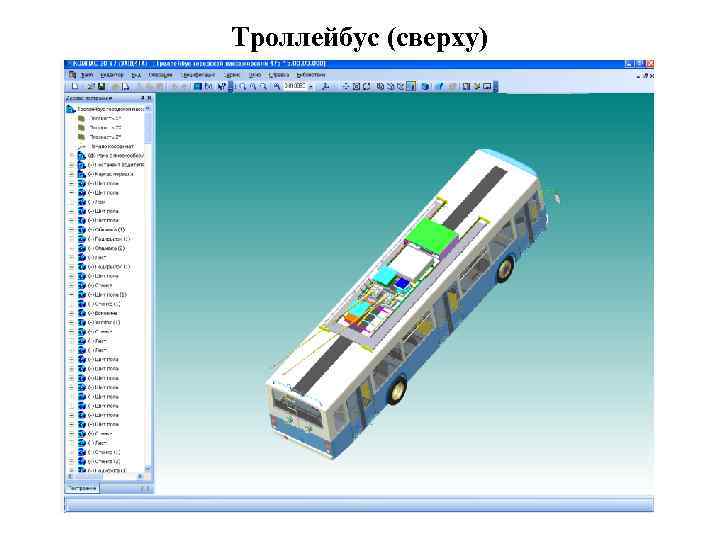Toggle perspective view cube icon

point(425,86)
